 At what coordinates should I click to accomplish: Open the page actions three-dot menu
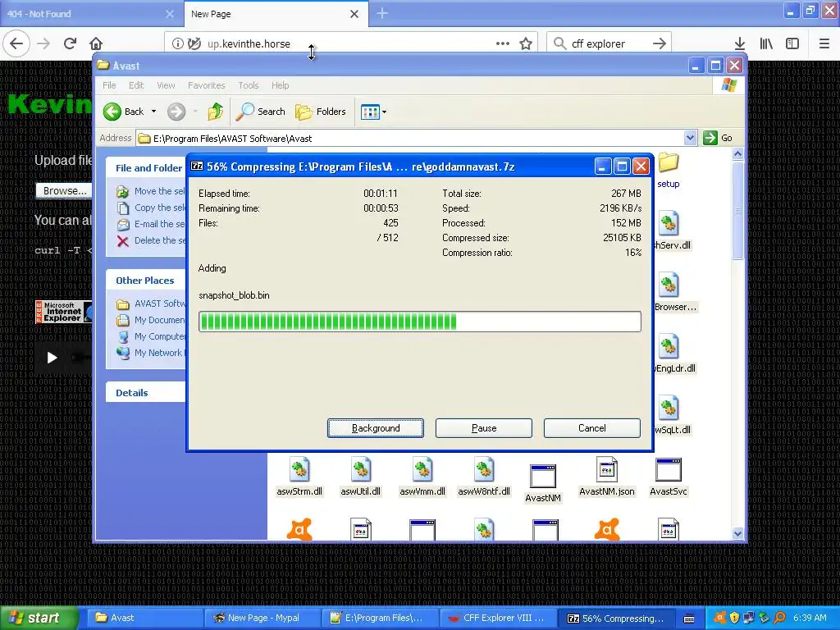click(x=503, y=43)
